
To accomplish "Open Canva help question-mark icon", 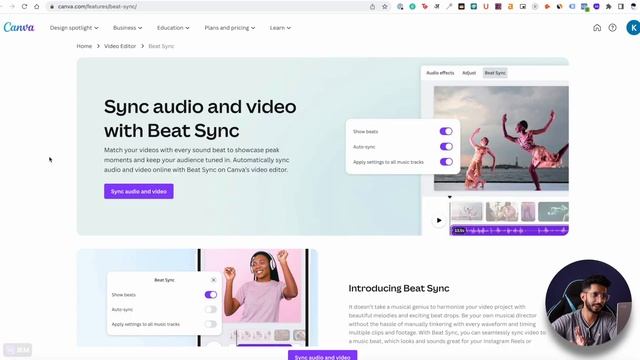I will click(612, 28).
